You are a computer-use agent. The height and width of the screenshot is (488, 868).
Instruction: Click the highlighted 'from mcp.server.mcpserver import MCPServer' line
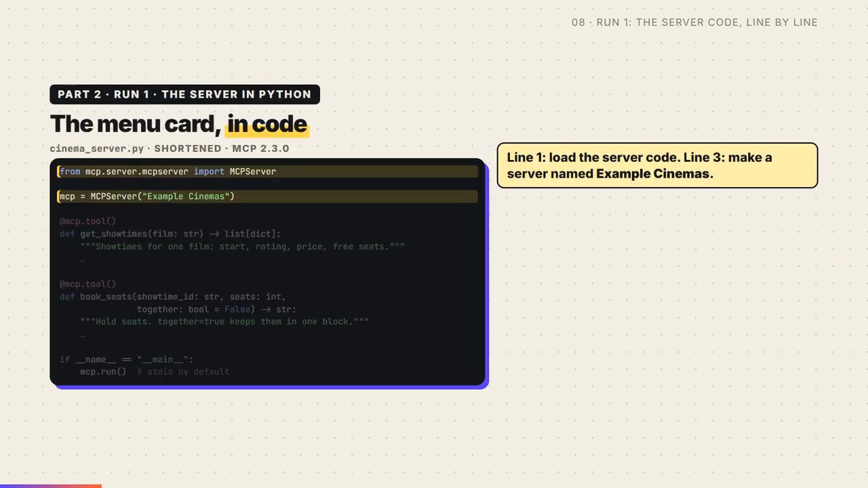[267, 171]
